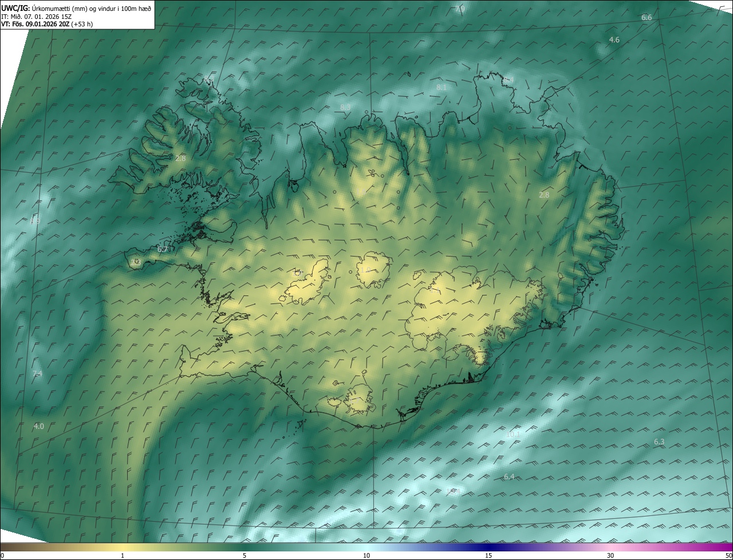Click the 6.6 value label on the map

coord(647,18)
